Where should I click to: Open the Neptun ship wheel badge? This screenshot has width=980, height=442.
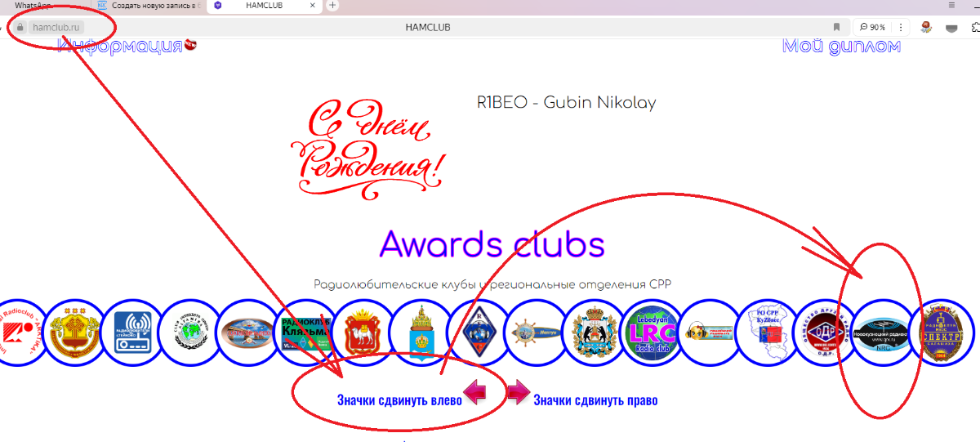click(535, 332)
